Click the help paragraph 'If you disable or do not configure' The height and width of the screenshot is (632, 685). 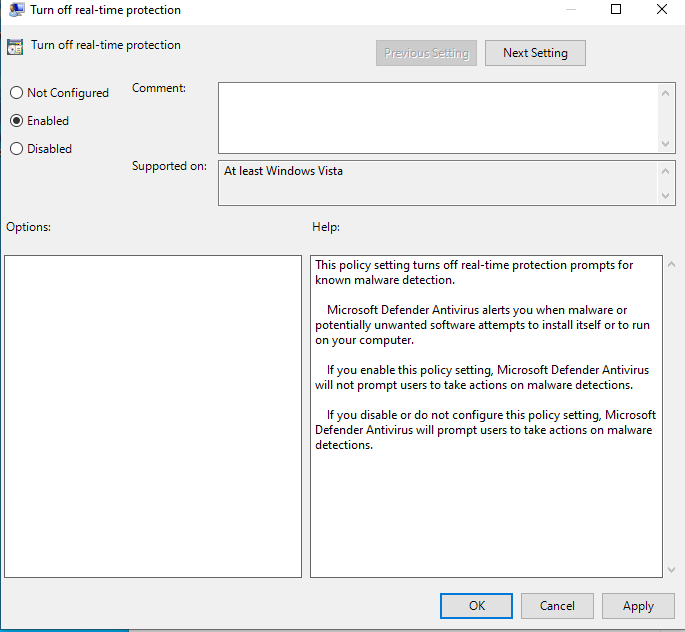click(x=485, y=430)
